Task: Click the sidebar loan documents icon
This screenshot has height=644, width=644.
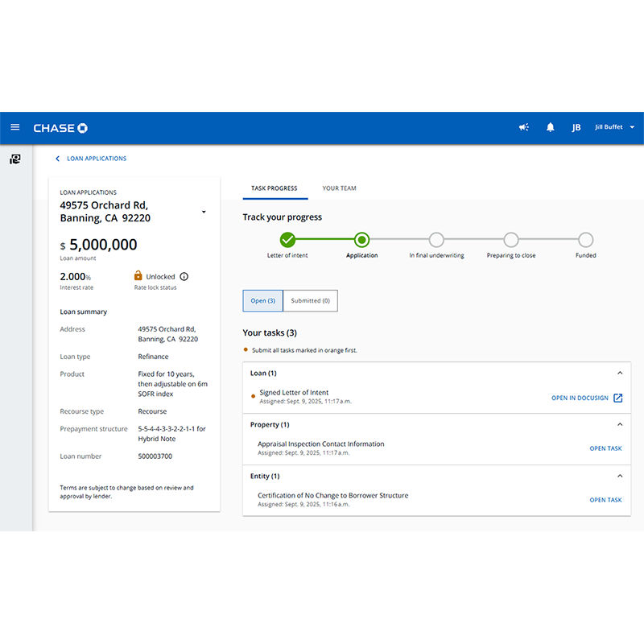Action: (x=14, y=159)
